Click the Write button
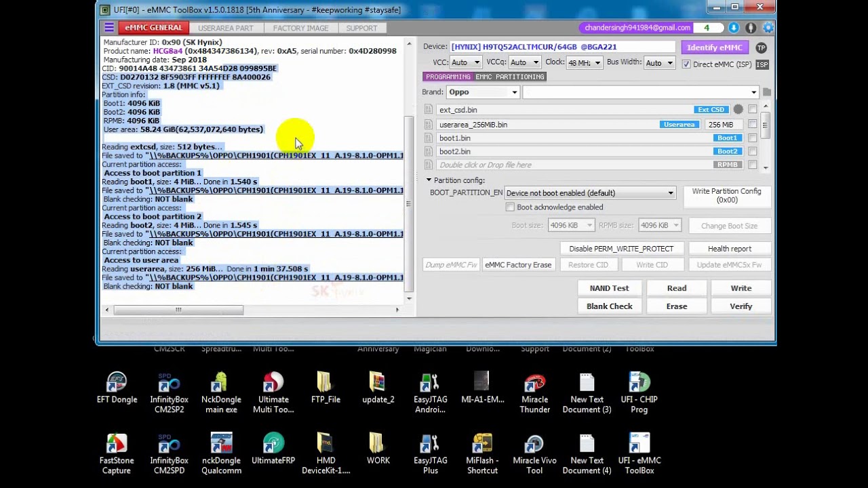This screenshot has height=488, width=868. 741,288
